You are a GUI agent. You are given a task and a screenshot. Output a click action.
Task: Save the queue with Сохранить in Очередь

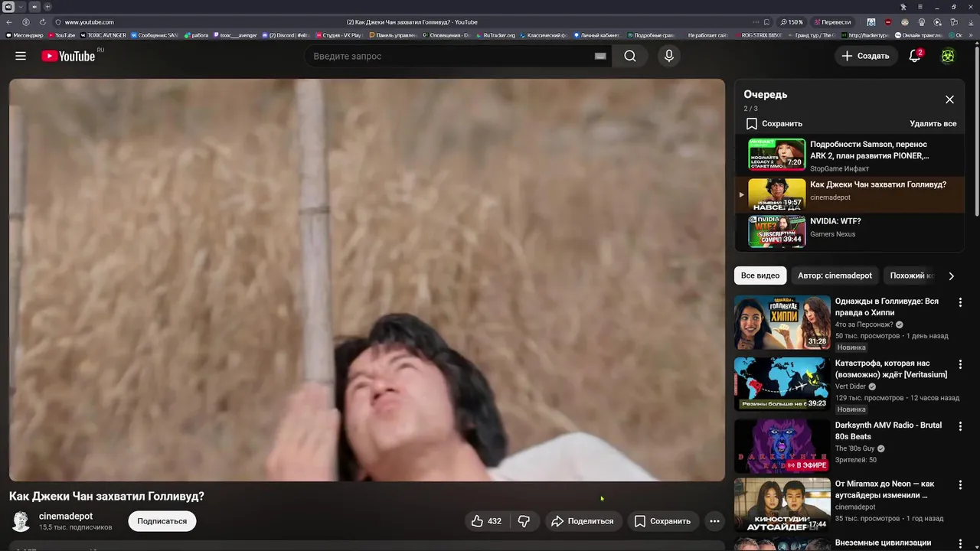pos(774,123)
